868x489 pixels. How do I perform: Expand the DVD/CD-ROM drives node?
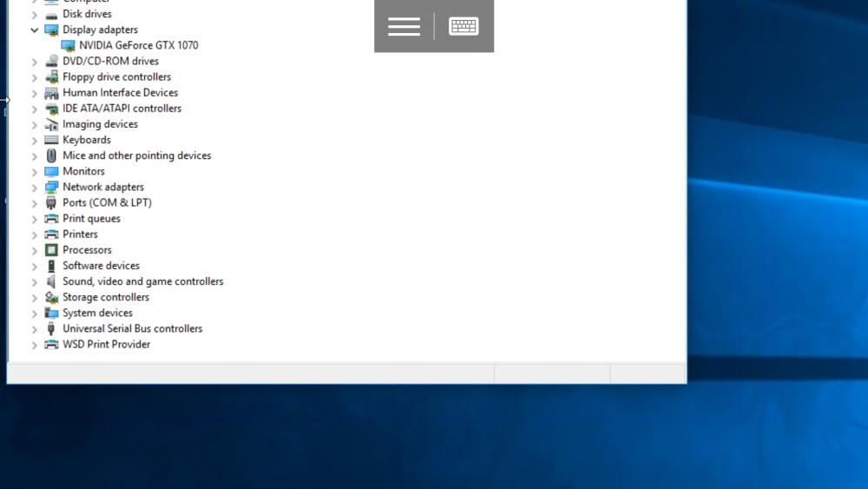pos(35,62)
